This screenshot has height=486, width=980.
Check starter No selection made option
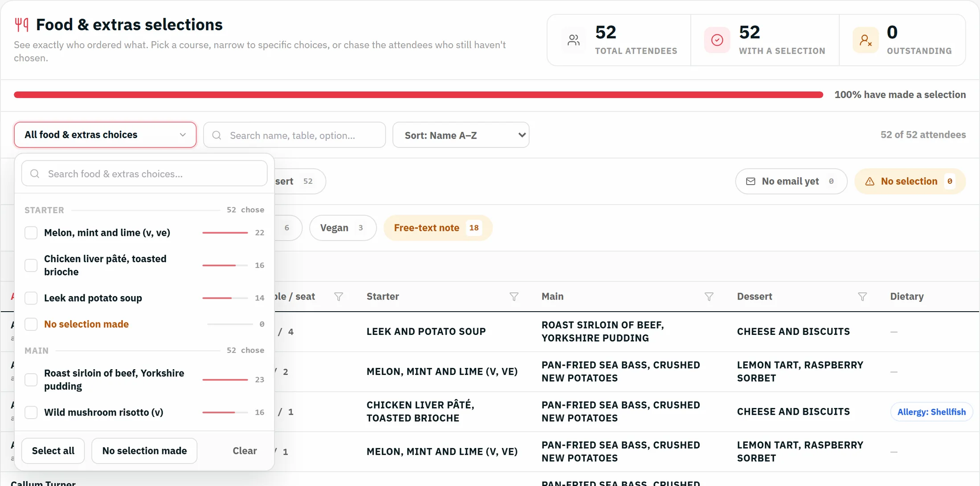click(31, 324)
